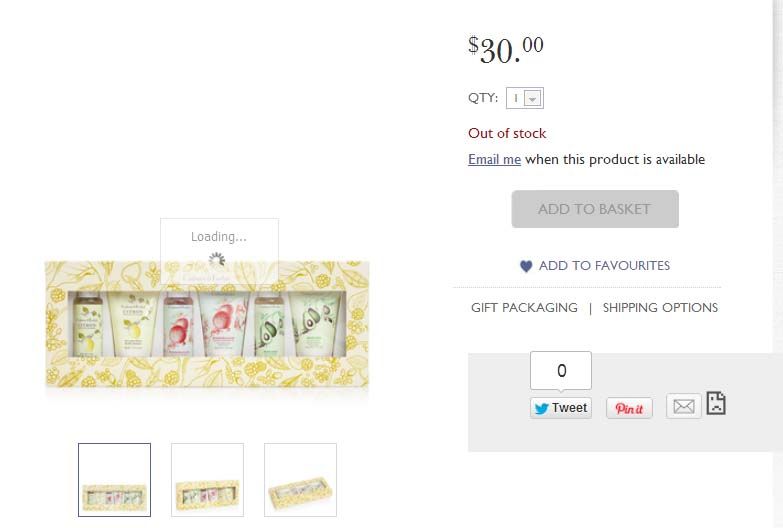Viewport: 783px width, 528px height.
Task: Click the Out of stock message
Action: (507, 133)
